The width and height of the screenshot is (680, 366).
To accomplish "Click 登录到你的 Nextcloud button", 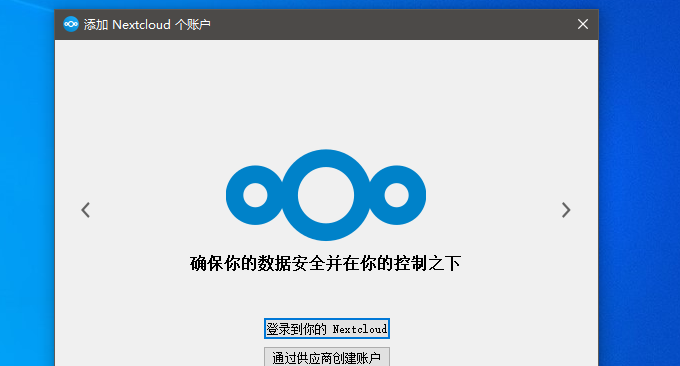I will [x=327, y=329].
